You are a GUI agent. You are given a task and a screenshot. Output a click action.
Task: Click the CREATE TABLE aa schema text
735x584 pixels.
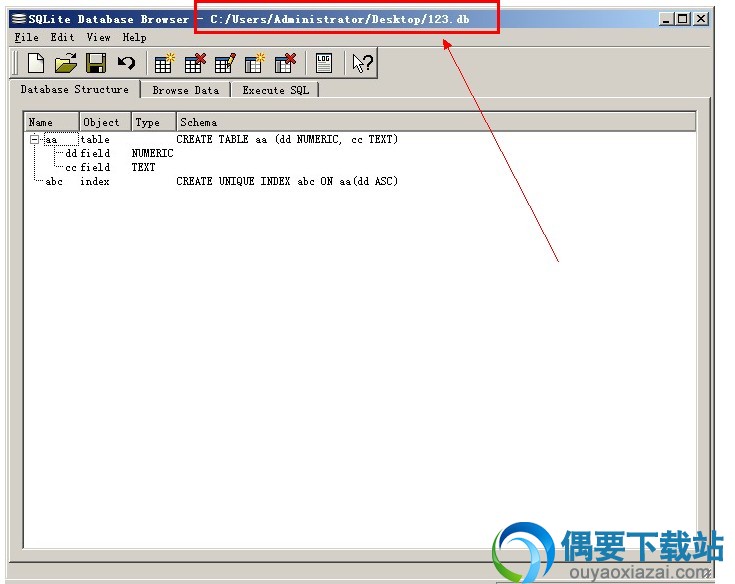click(287, 139)
